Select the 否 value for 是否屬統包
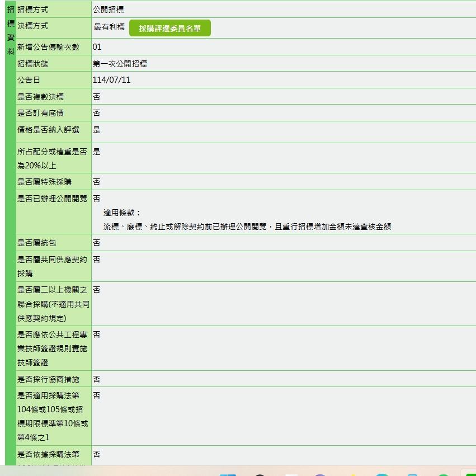This screenshot has height=476, width=476. coord(97,243)
